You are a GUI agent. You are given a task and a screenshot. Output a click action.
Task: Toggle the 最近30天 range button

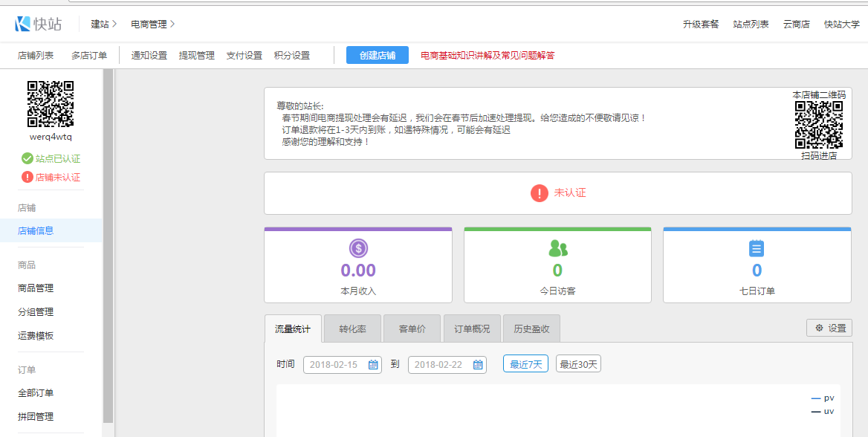[578, 364]
